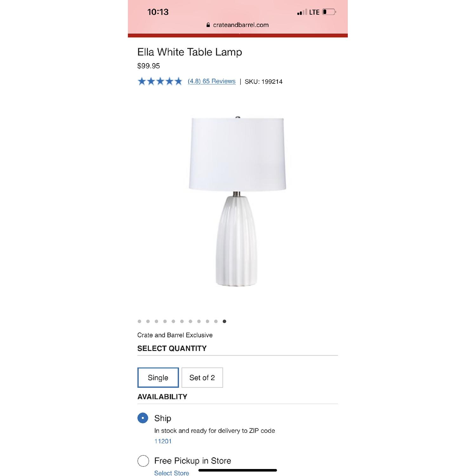The height and width of the screenshot is (476, 476).
Task: Click the padlock icon in the address bar
Action: point(208,25)
